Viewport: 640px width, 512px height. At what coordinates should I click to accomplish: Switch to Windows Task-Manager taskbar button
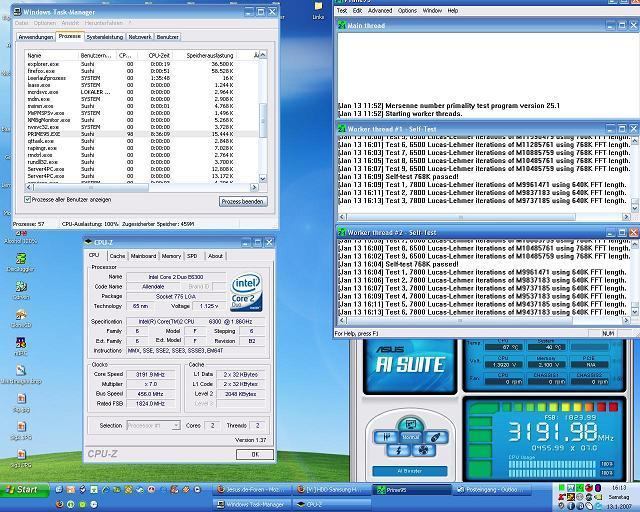tap(252, 505)
